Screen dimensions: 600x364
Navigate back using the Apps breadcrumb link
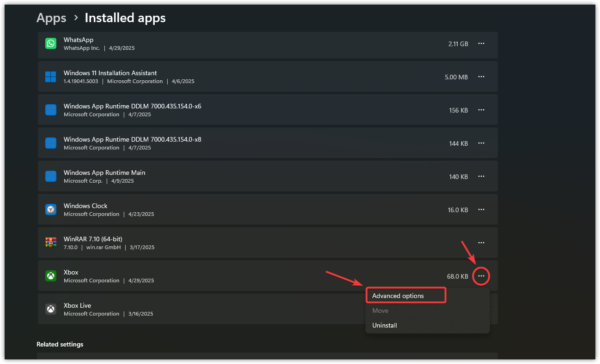tap(51, 18)
